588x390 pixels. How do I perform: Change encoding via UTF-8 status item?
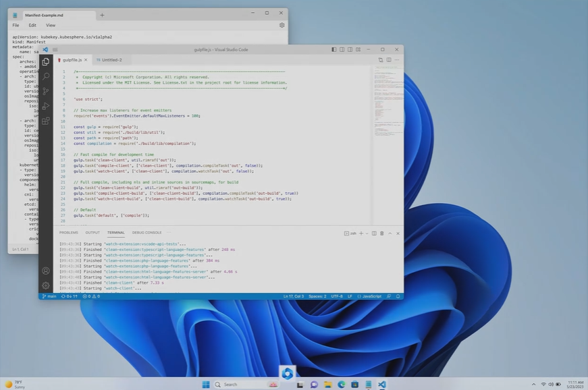click(x=337, y=296)
